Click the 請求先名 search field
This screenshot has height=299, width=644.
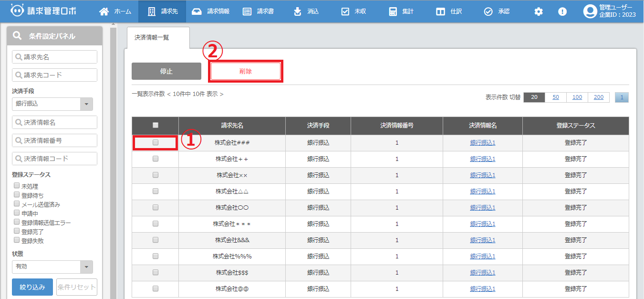(54, 57)
